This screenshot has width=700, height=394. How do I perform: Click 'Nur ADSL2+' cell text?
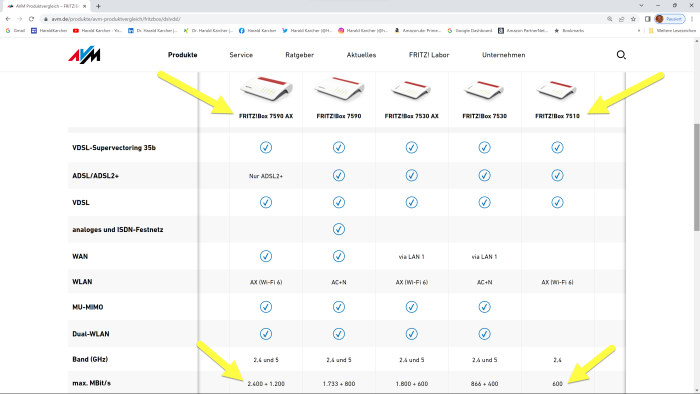pos(266,176)
